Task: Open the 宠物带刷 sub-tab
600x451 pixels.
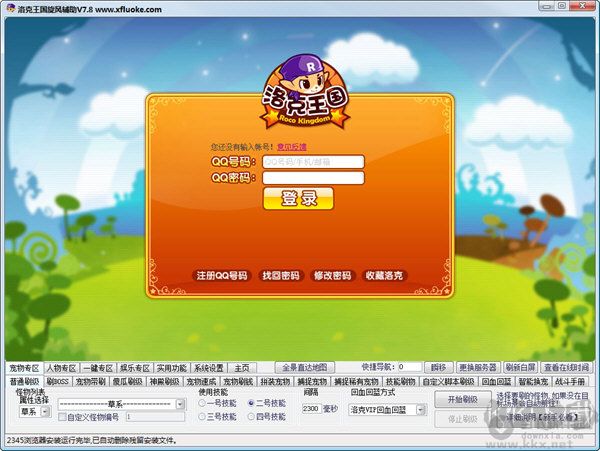Action: tap(91, 381)
